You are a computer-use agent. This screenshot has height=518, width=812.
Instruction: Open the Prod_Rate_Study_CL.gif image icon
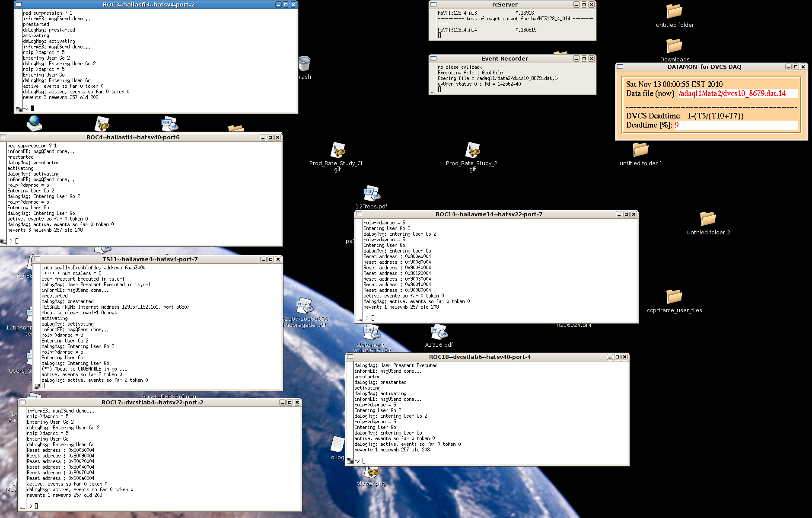[x=338, y=150]
